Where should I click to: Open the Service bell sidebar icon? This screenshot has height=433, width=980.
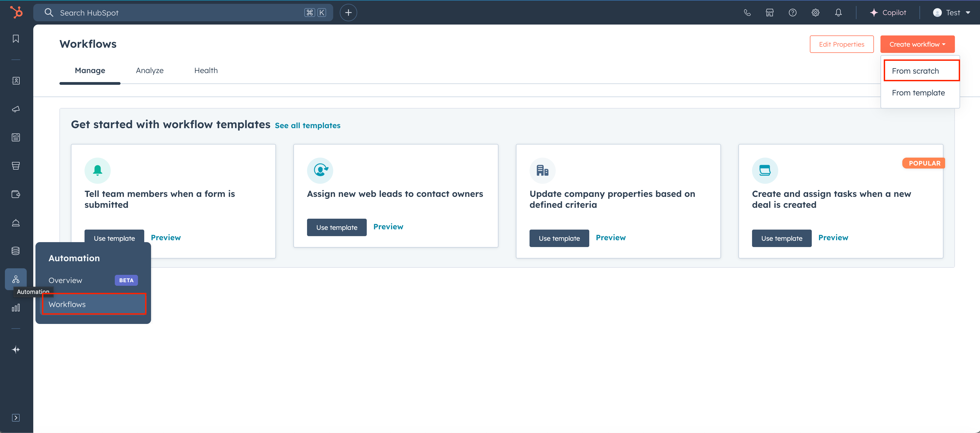(16, 223)
